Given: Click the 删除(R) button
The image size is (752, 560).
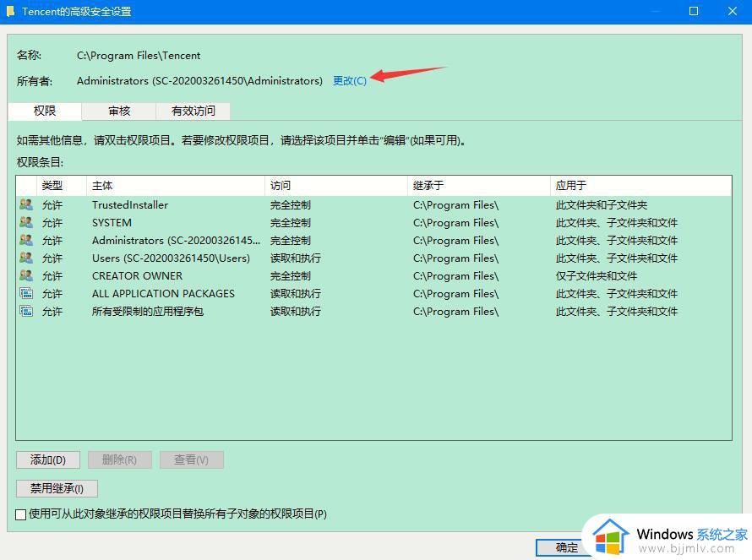Looking at the screenshot, I should tap(119, 460).
